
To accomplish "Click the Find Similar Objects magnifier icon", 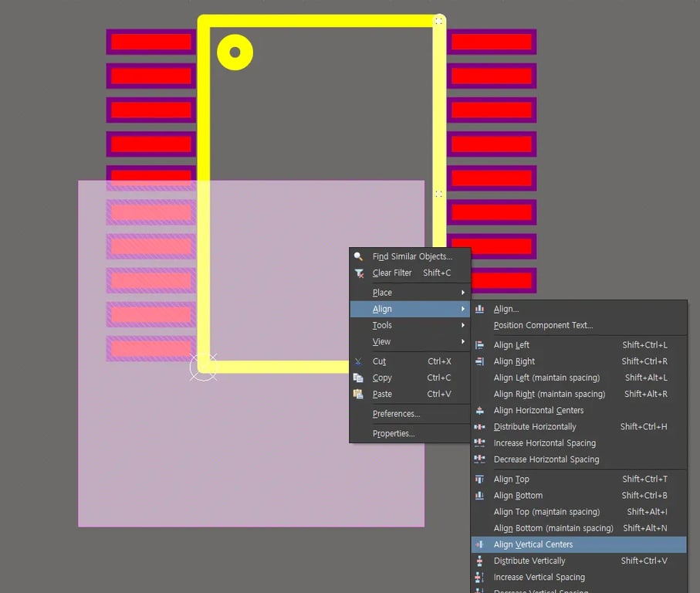I will (358, 256).
